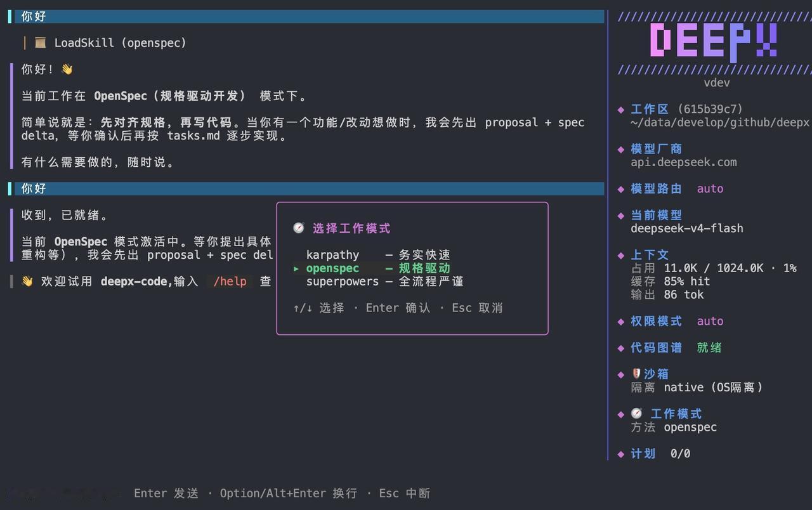Click the 收到，已就绪。 reply line
Viewport: 812px width, 510px height.
click(x=65, y=215)
